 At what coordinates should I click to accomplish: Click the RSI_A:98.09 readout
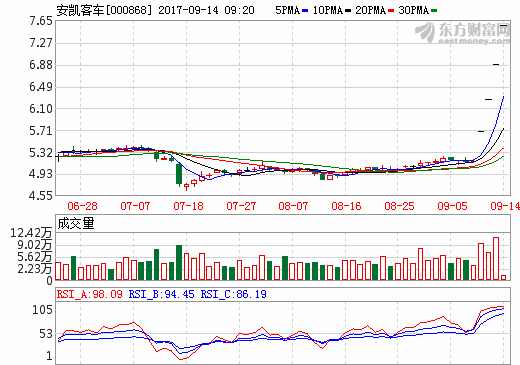tap(90, 294)
